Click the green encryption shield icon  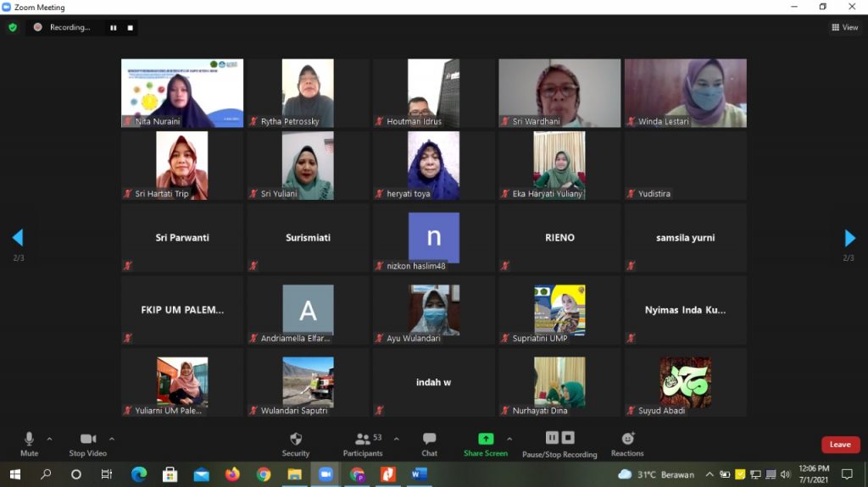[x=13, y=27]
